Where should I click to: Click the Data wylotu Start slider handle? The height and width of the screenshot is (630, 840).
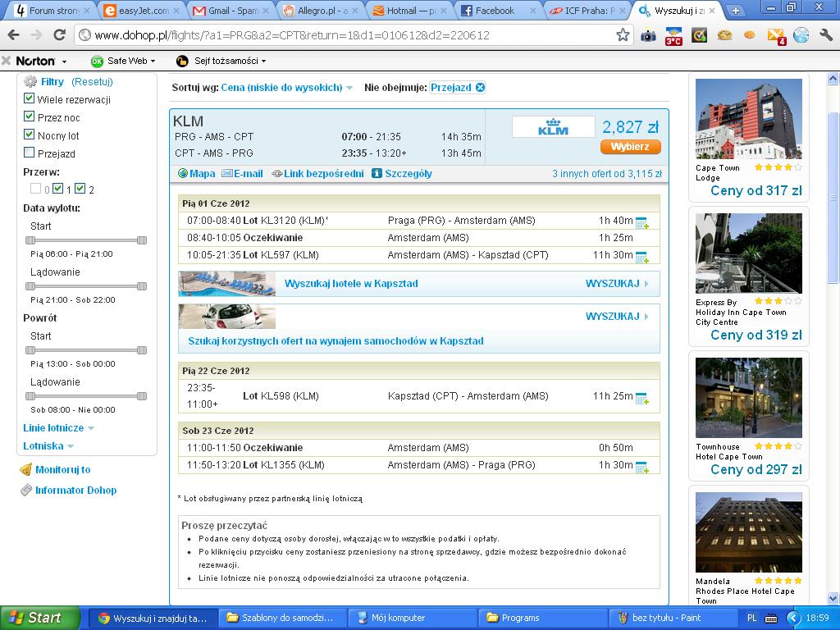coord(30,240)
